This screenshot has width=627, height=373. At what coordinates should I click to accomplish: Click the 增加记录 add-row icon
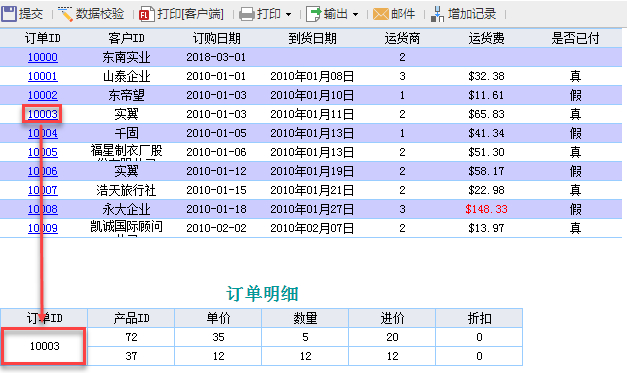pyautogui.click(x=437, y=14)
